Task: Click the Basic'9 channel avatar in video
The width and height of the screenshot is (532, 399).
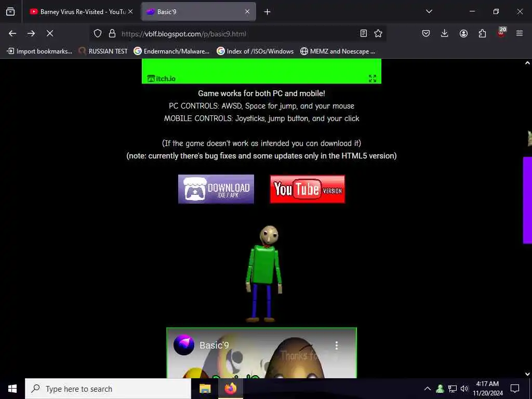Action: pyautogui.click(x=184, y=345)
